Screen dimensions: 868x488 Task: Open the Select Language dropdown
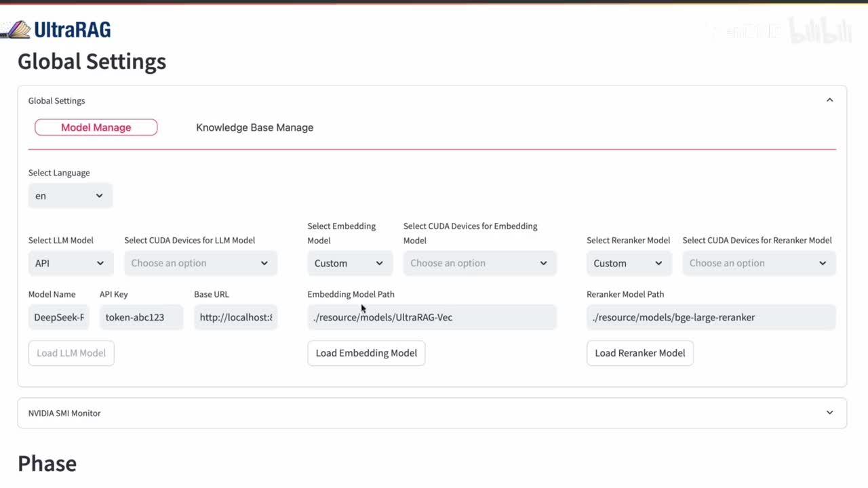coord(70,196)
